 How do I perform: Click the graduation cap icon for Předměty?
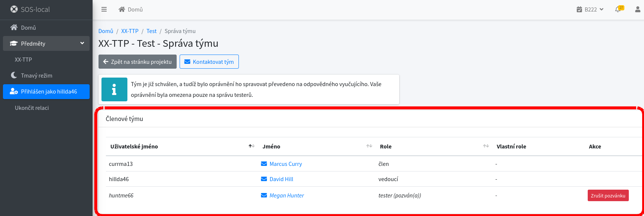click(x=14, y=43)
